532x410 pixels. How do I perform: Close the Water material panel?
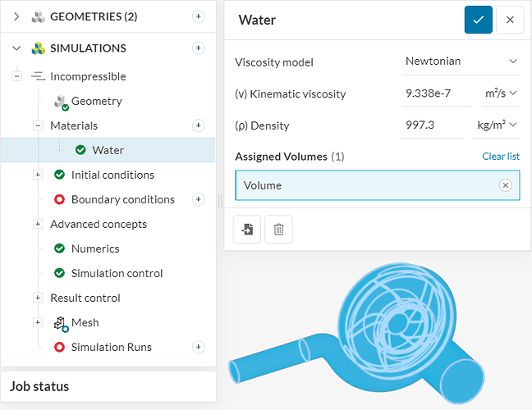pyautogui.click(x=510, y=20)
